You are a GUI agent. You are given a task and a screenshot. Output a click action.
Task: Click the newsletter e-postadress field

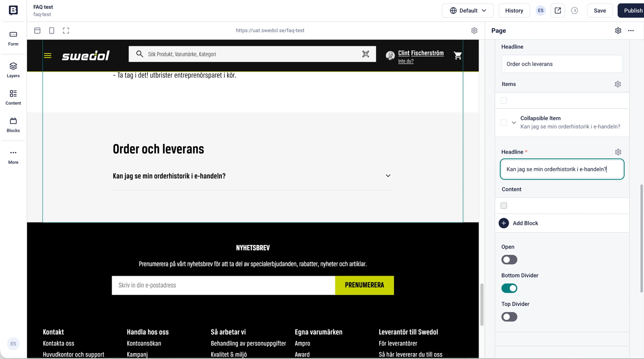(x=223, y=285)
